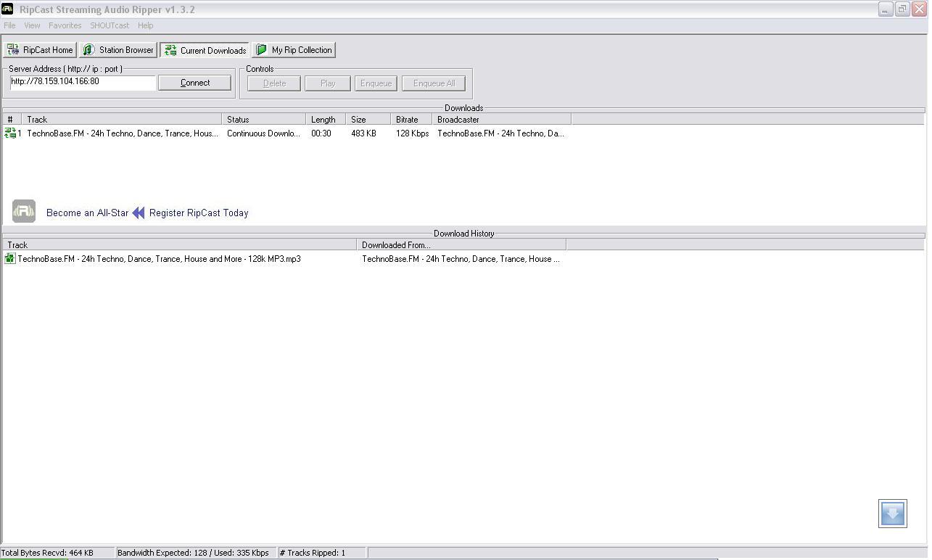Open the My Rip Collection tab
The height and width of the screenshot is (560, 932).
pos(294,50)
